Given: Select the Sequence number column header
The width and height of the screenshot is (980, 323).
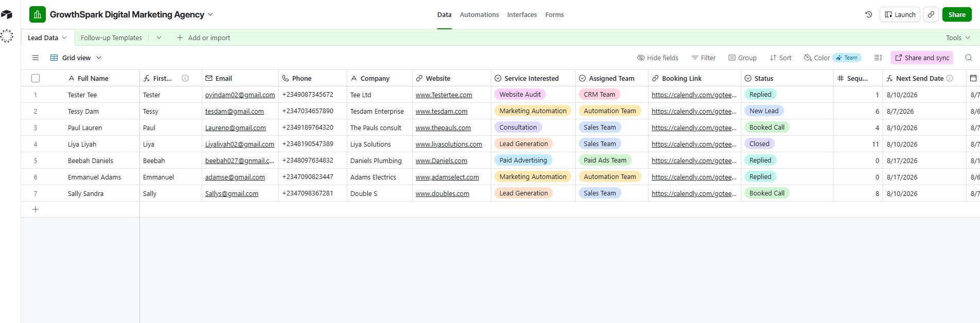Looking at the screenshot, I should pos(858,78).
